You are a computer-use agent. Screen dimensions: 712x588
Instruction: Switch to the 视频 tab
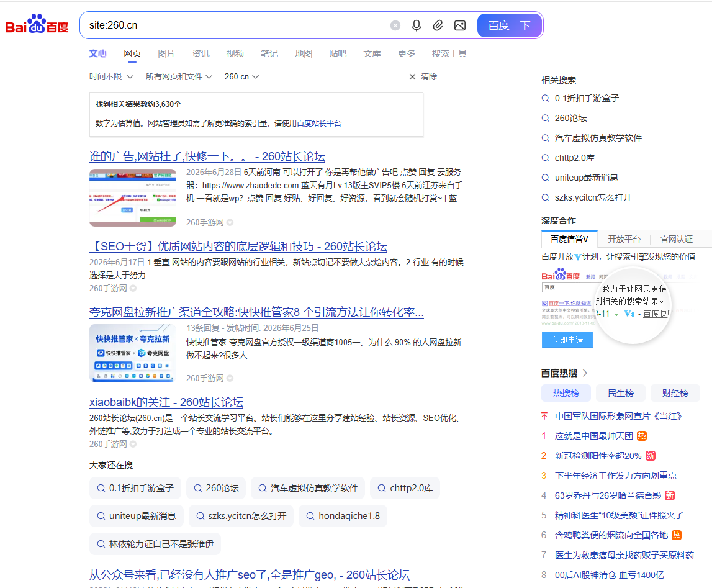coord(235,53)
